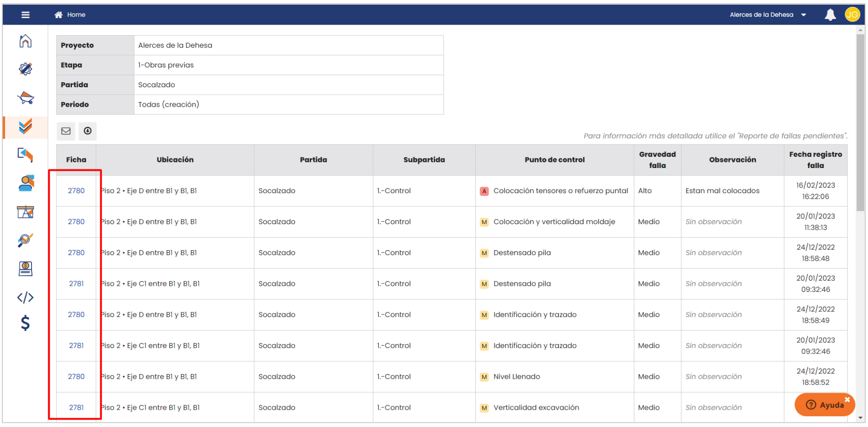868x427 pixels.
Task: Click the envelope email report button
Action: point(66,131)
